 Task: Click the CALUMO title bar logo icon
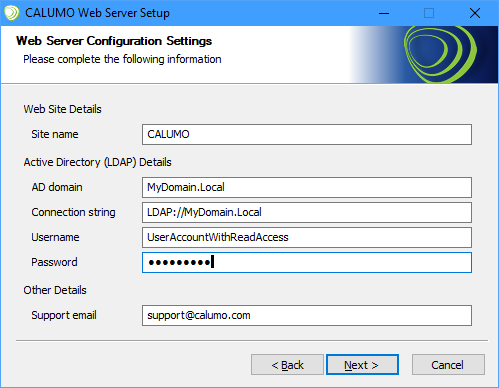(12, 13)
